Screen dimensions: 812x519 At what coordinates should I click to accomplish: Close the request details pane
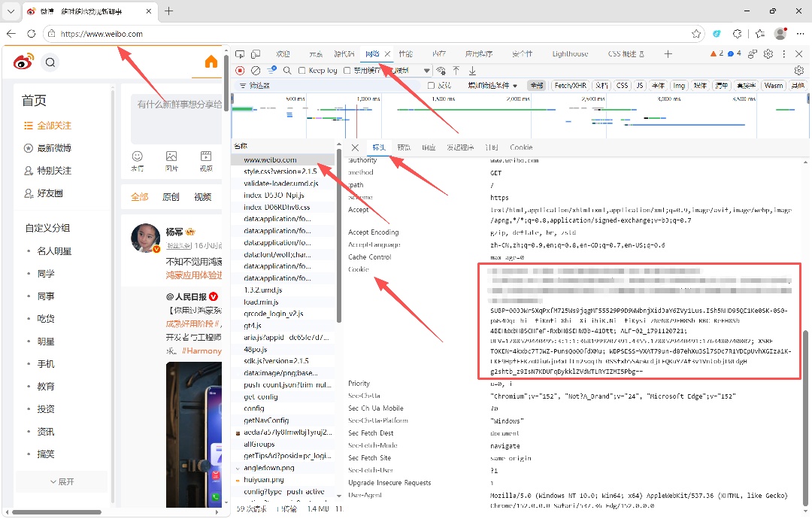[x=355, y=147]
